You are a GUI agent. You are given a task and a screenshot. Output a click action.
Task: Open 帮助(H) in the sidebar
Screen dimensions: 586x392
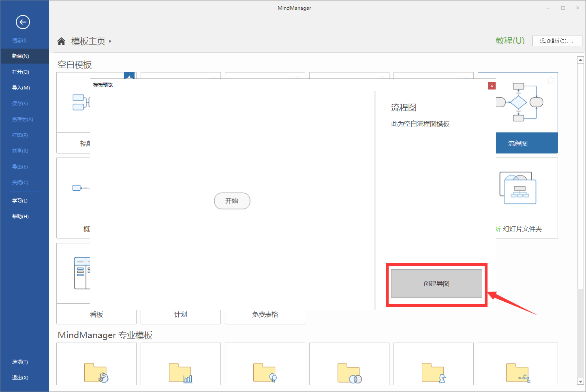coord(20,217)
